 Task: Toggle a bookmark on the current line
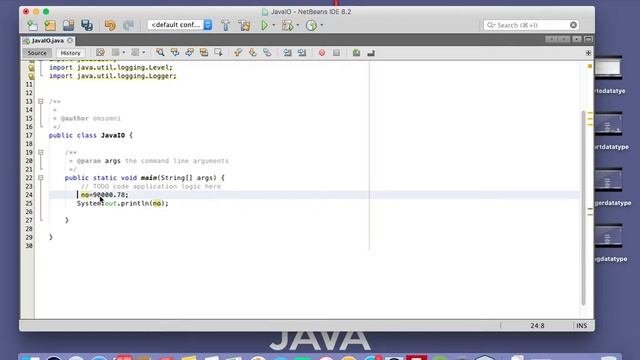point(267,53)
